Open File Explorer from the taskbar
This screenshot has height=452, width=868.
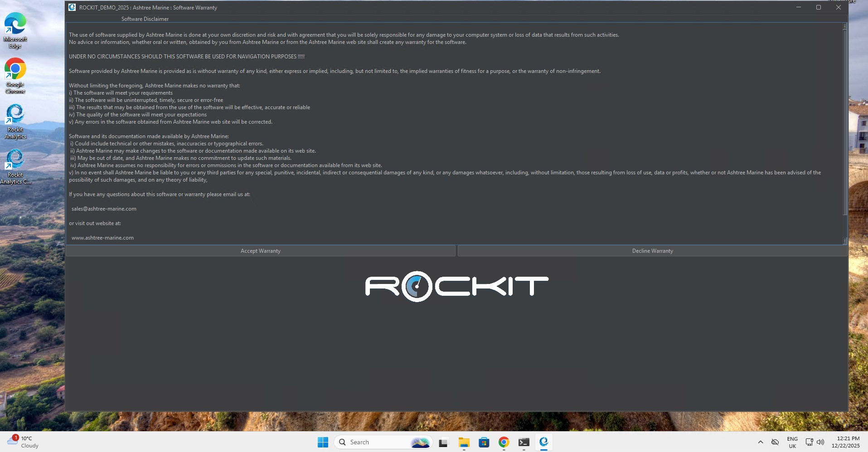pos(464,442)
